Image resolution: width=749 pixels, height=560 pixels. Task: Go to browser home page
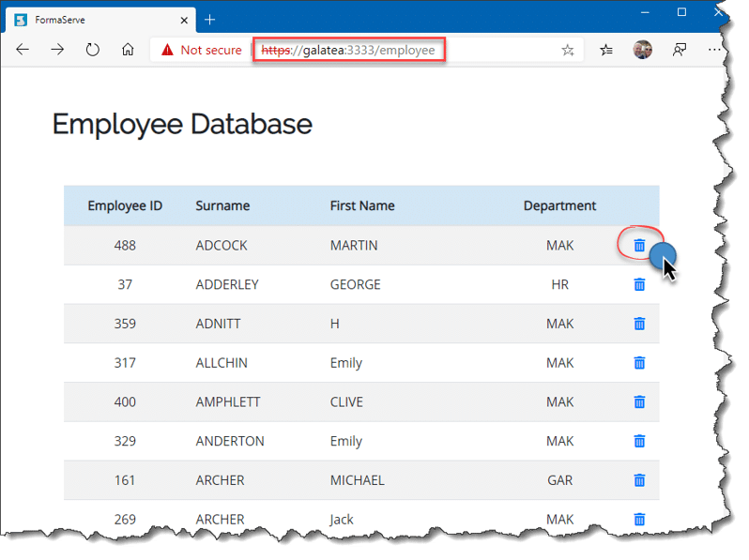point(128,50)
